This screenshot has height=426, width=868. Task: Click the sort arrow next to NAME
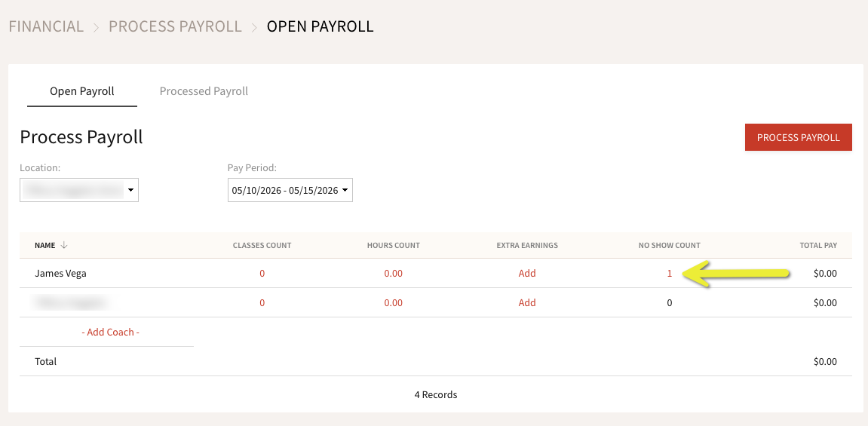click(x=63, y=245)
